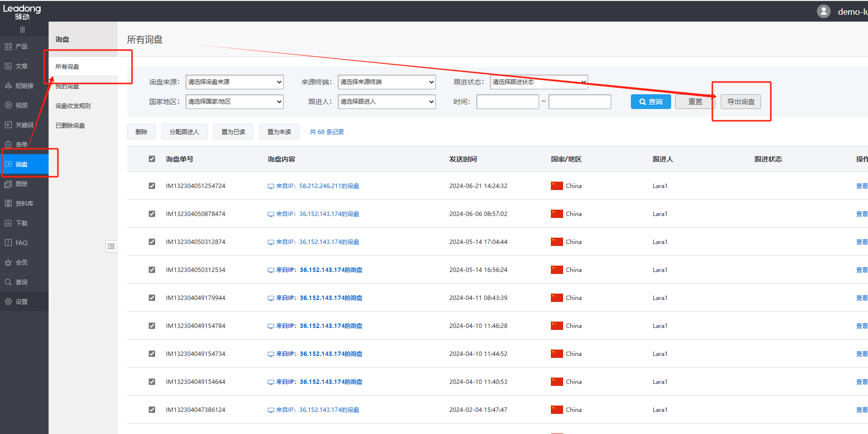The height and width of the screenshot is (434, 868).
Task: Uncheck inquiry IM132304051254724 checkbox
Action: [x=152, y=186]
